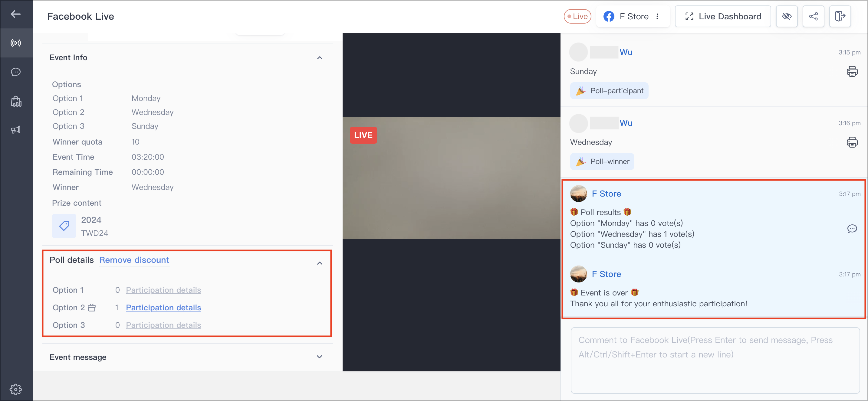868x401 pixels.
Task: Click the Facebook logo on F Store
Action: [x=609, y=16]
